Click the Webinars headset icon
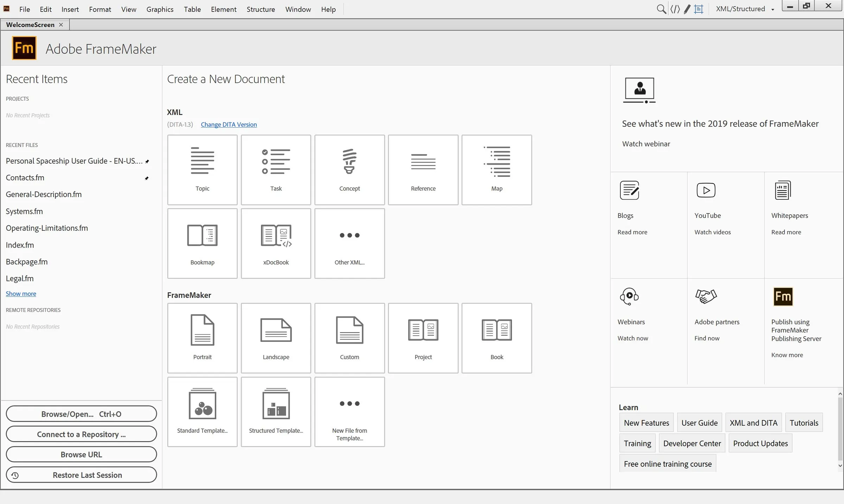The height and width of the screenshot is (504, 844). tap(629, 296)
